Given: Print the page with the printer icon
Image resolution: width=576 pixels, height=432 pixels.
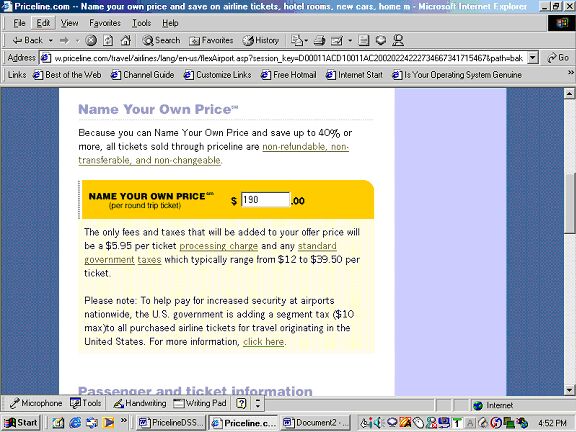Looking at the screenshot, I should (319, 40).
